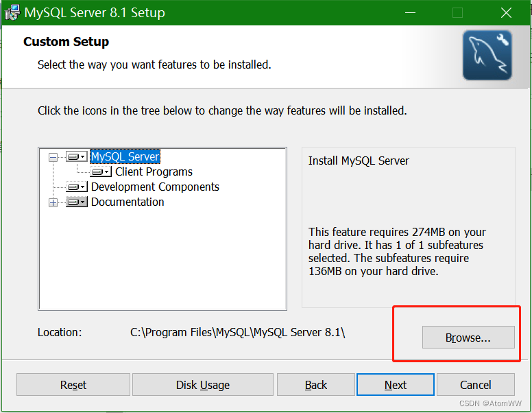Viewport: 532px width, 413px height.
Task: Proceed with the Next button
Action: (x=396, y=385)
